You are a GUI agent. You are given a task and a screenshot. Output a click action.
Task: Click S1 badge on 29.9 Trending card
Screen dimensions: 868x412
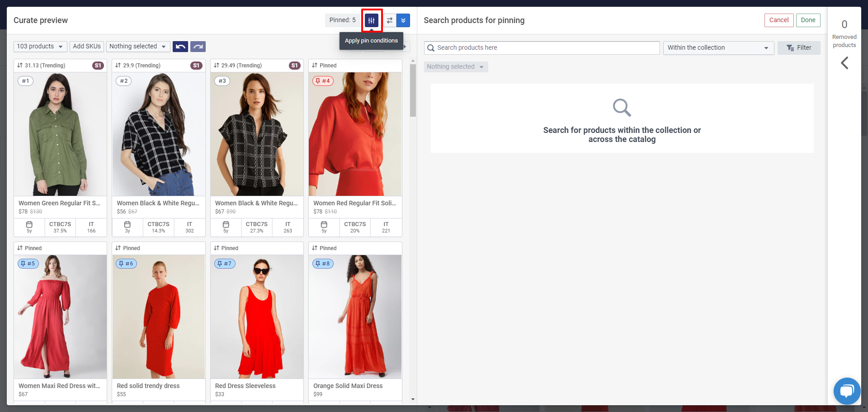[196, 66]
